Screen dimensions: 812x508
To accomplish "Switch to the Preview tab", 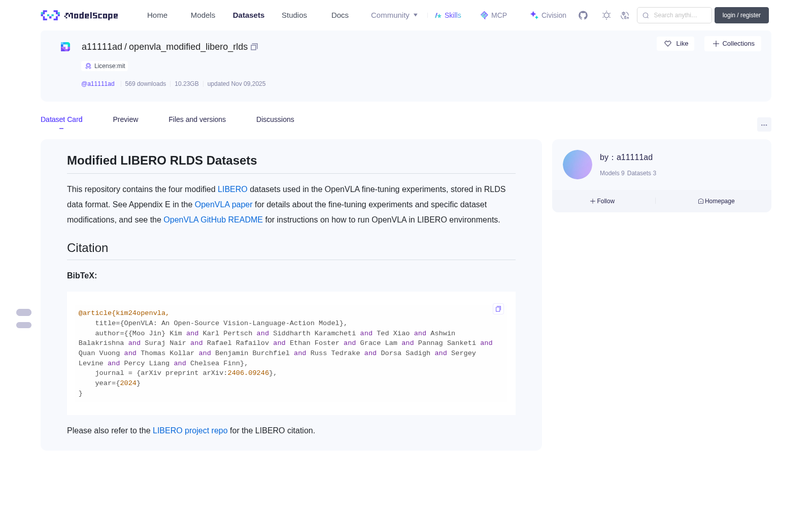I will pyautogui.click(x=125, y=119).
